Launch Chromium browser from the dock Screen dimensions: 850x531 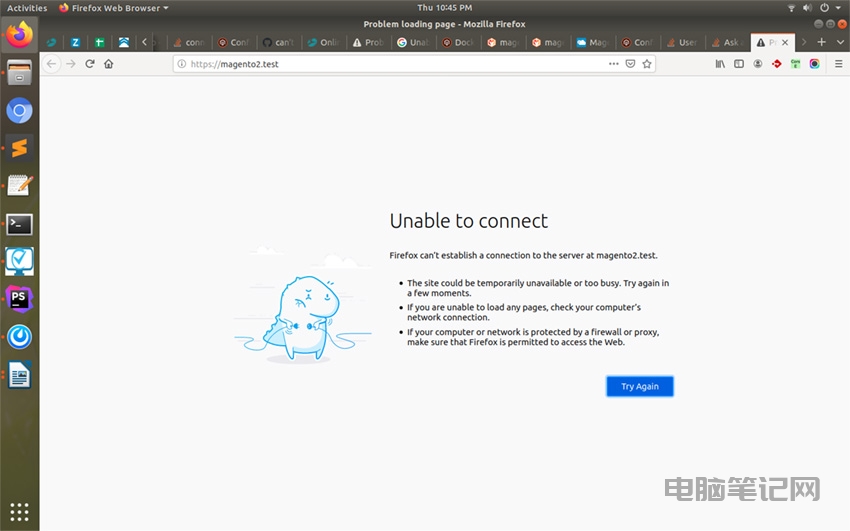20,111
